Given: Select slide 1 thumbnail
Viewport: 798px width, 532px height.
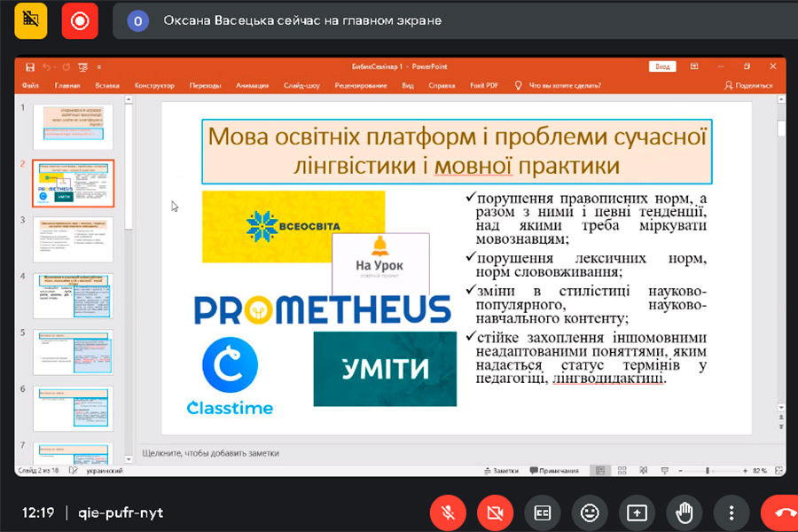Looking at the screenshot, I should 74,127.
